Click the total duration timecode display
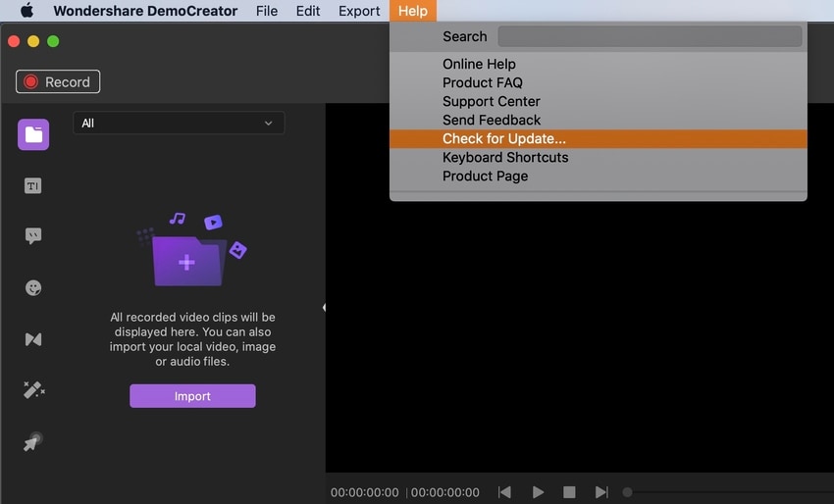This screenshot has width=834, height=504. tap(445, 493)
